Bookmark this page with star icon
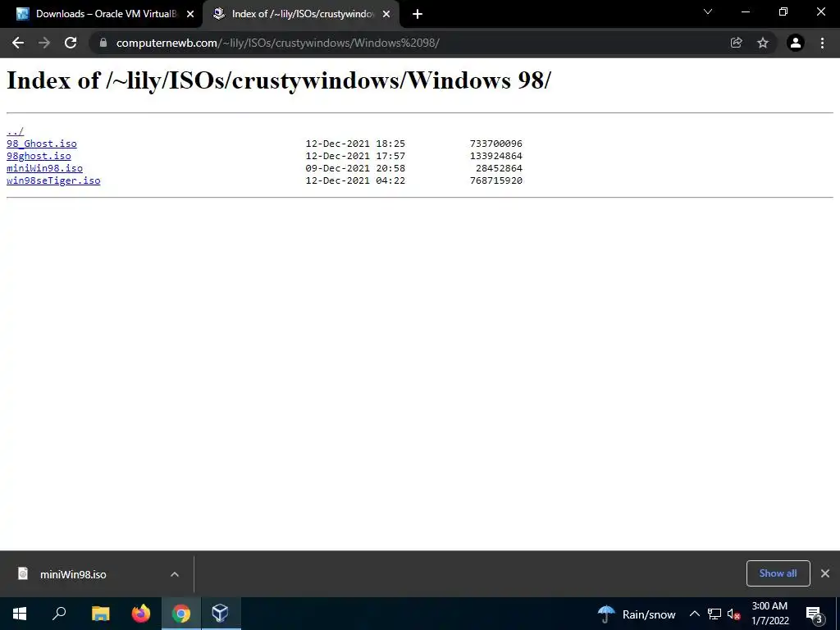 (x=763, y=43)
